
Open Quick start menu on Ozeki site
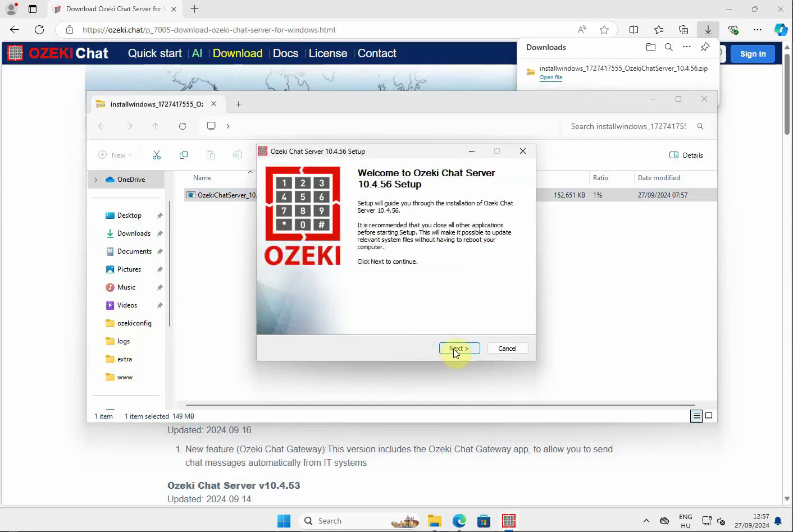(154, 53)
